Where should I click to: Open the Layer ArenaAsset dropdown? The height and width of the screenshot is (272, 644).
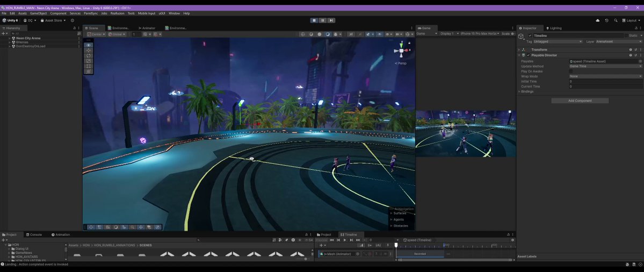click(x=619, y=41)
